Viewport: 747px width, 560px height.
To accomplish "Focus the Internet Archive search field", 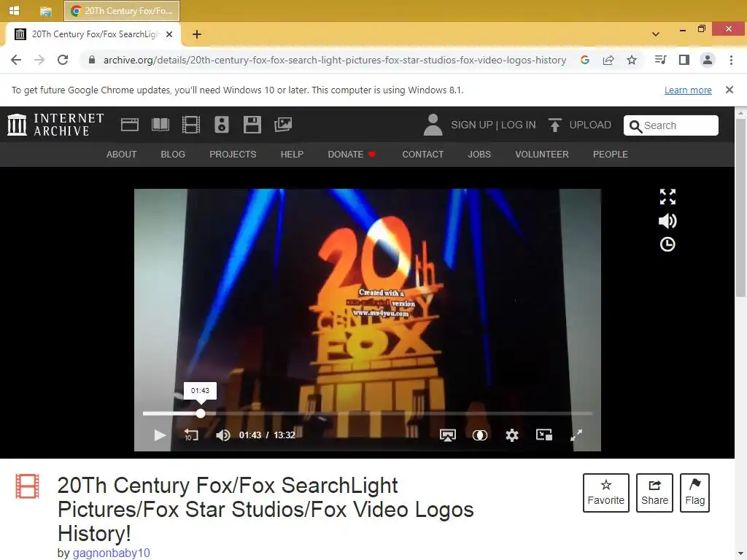I will pyautogui.click(x=671, y=125).
